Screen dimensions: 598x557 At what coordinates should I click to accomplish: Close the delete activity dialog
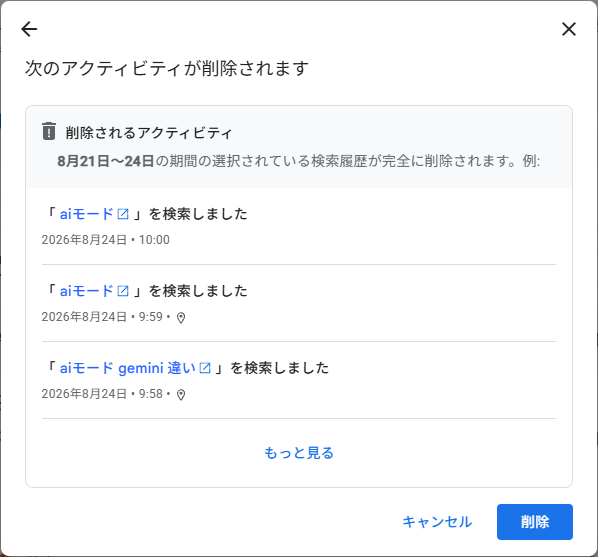[569, 29]
